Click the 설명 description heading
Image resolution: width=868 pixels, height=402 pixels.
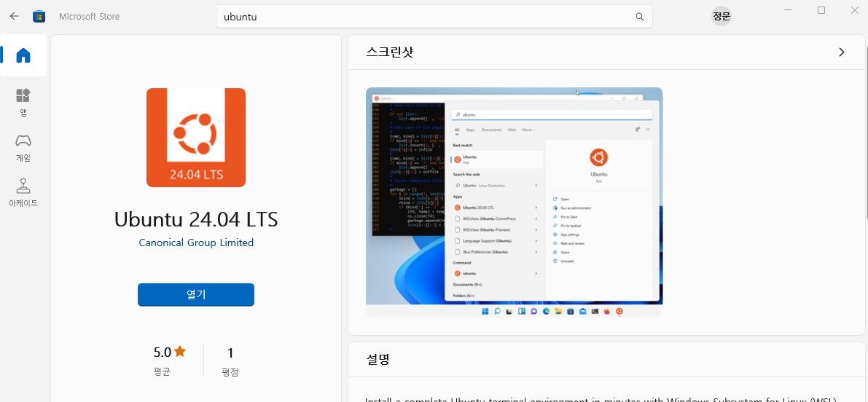pyautogui.click(x=378, y=360)
